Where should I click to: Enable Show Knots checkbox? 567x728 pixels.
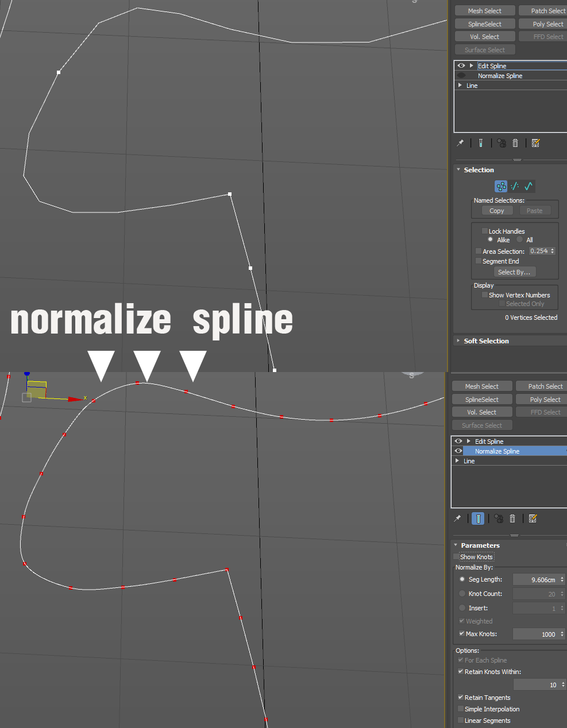456,556
